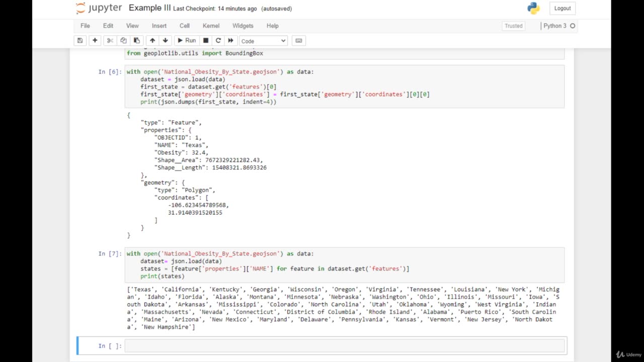
Task: Click into the empty bottom code cell
Action: tap(345, 345)
